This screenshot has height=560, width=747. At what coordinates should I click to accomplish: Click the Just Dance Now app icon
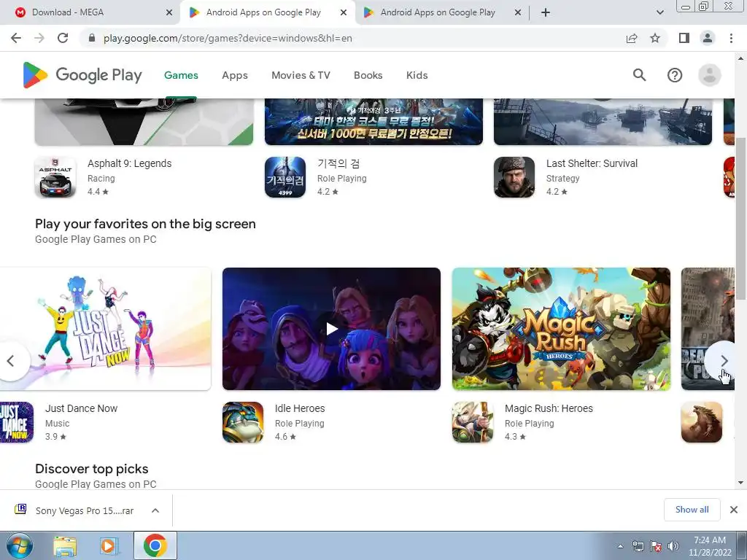(17, 422)
